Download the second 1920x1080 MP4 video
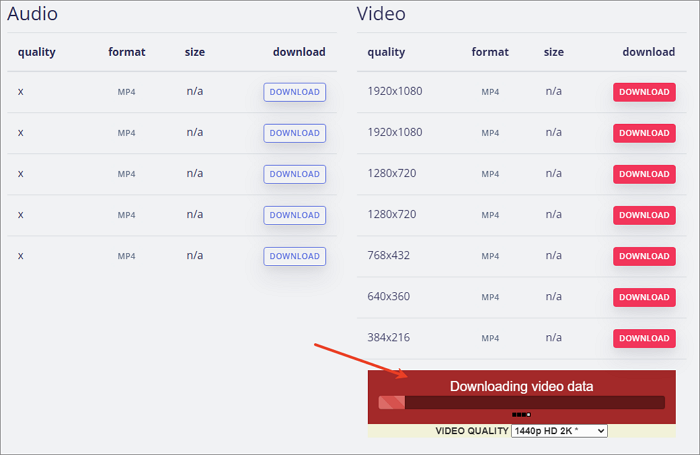 (644, 133)
